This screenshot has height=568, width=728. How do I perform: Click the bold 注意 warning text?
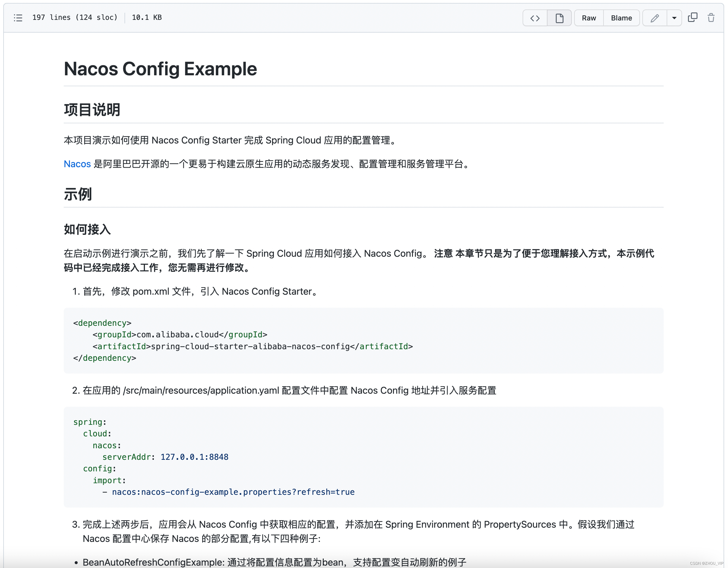coord(359,260)
